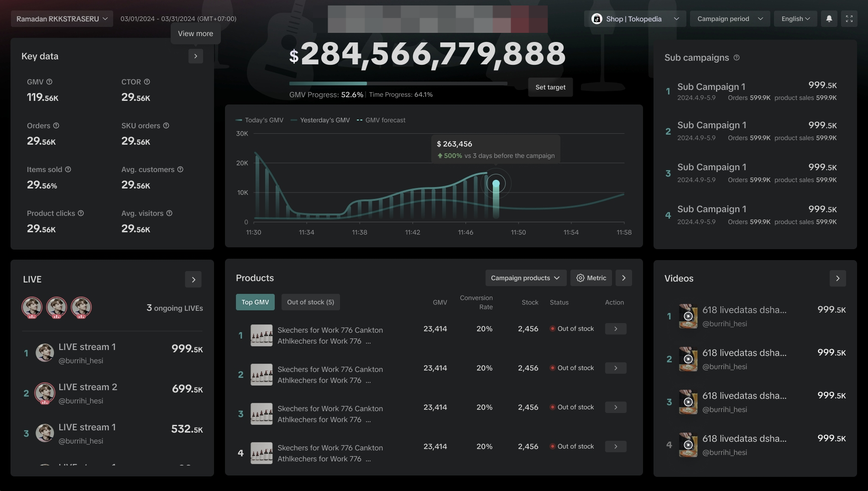The image size is (868, 491).
Task: Click the Set target button
Action: [550, 87]
